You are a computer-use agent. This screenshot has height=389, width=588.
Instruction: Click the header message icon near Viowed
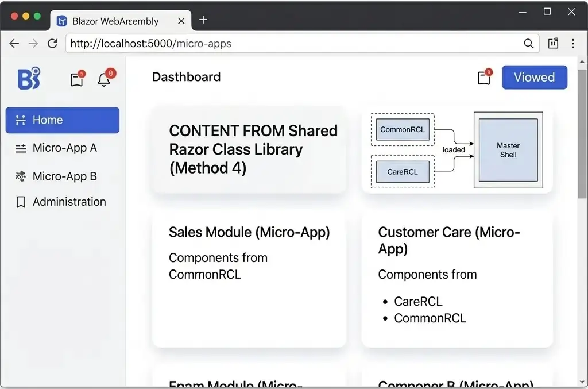[x=485, y=77]
